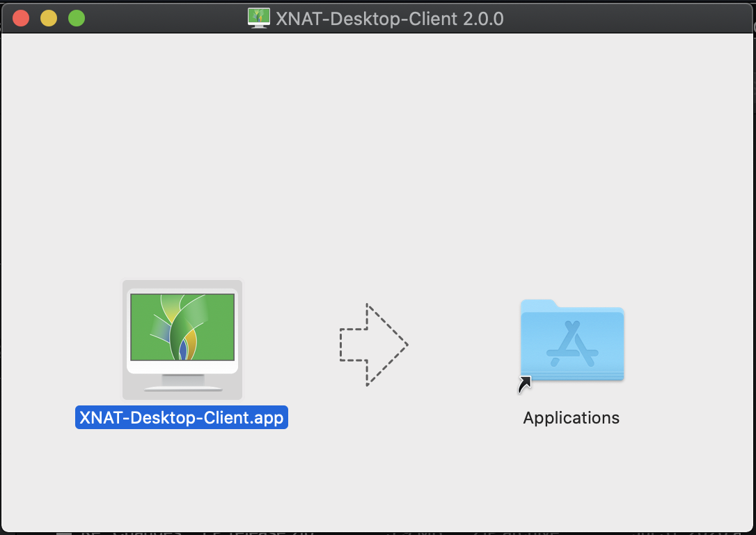Image resolution: width=756 pixels, height=535 pixels.
Task: Close the XNAT installer window
Action: pyautogui.click(x=21, y=18)
